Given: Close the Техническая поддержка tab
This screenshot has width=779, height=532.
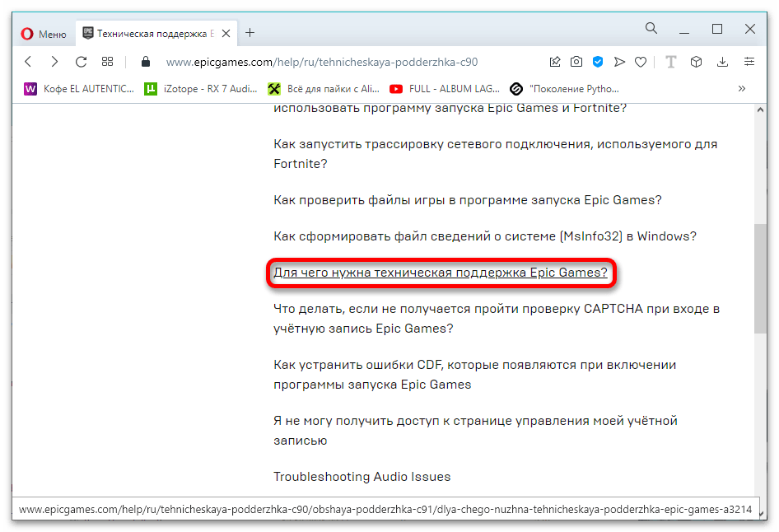Looking at the screenshot, I should (226, 33).
